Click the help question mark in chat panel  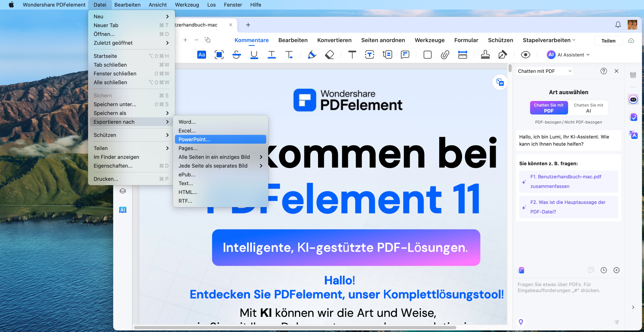pyautogui.click(x=604, y=71)
